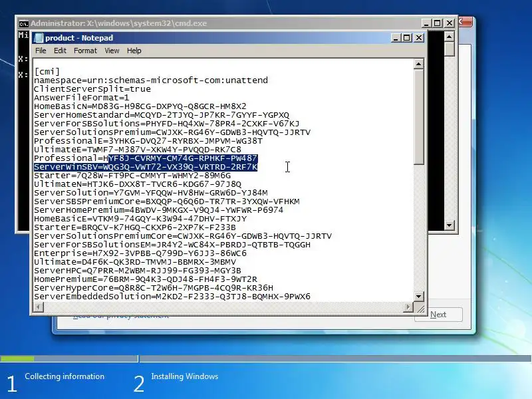The height and width of the screenshot is (399, 532).
Task: Click the cmd.exe Administrator title bar text
Action: click(119, 23)
